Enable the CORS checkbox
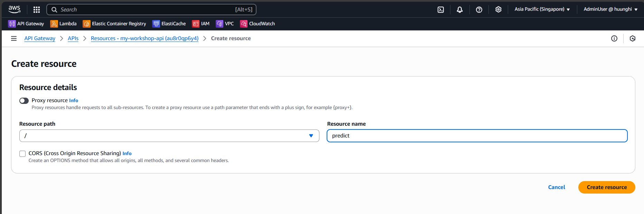The height and width of the screenshot is (214, 644). point(22,154)
